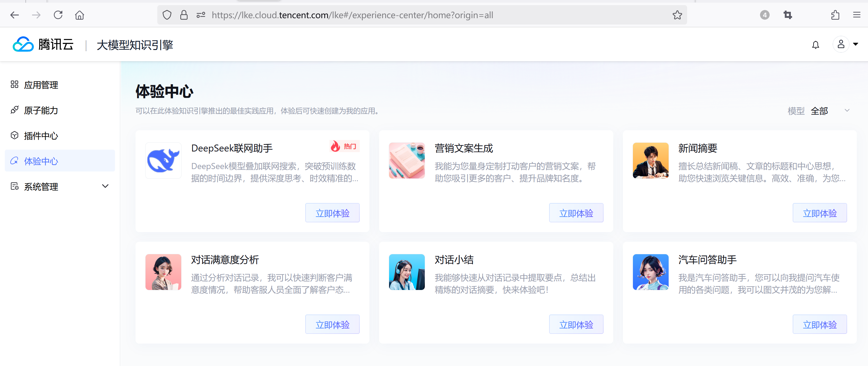Open the browser hamburger menu
The width and height of the screenshot is (868, 366).
click(x=857, y=15)
